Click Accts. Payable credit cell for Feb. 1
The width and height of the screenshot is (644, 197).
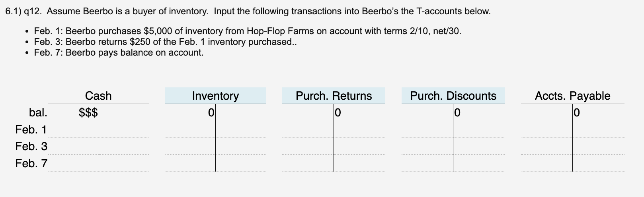pos(598,129)
